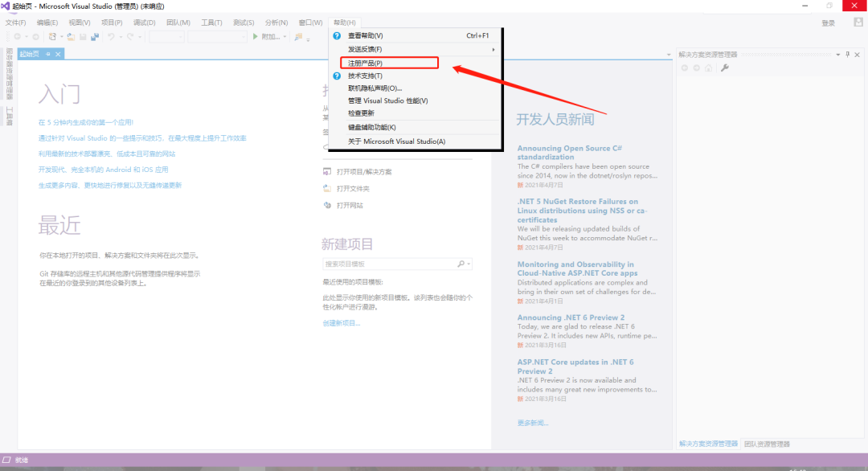Click the Visual Studio logo in title bar
Screen dimensions: 868x471
(5, 6)
